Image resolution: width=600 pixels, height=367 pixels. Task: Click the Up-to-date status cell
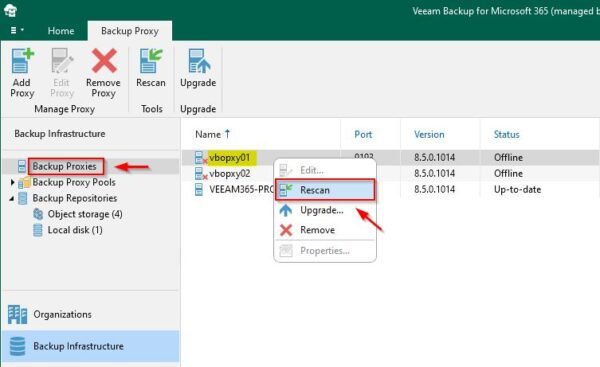517,189
